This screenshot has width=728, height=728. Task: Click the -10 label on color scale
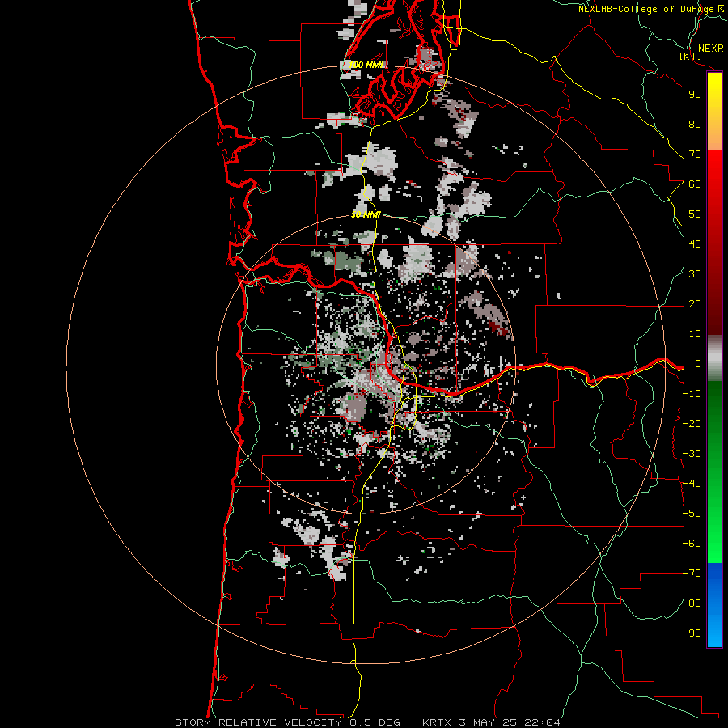tap(692, 394)
